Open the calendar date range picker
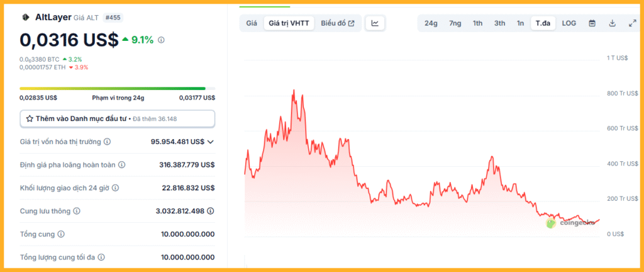The image size is (644, 272). pos(592,23)
